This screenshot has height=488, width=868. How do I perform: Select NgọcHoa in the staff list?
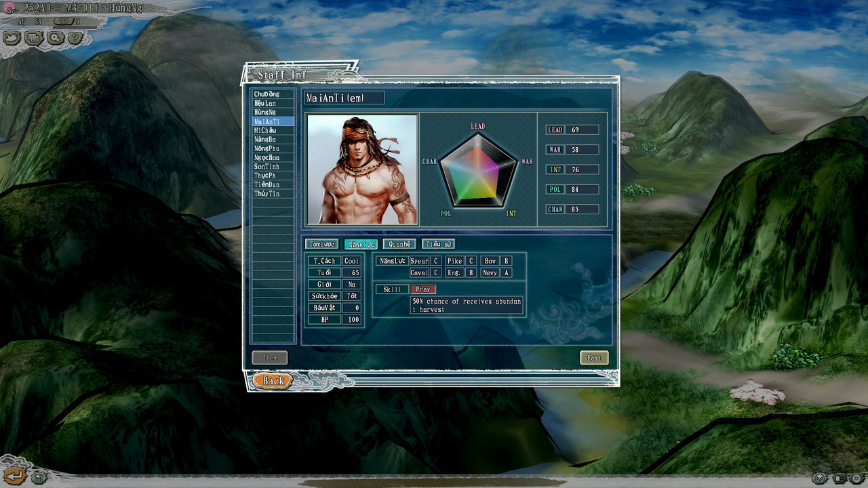[x=273, y=157]
